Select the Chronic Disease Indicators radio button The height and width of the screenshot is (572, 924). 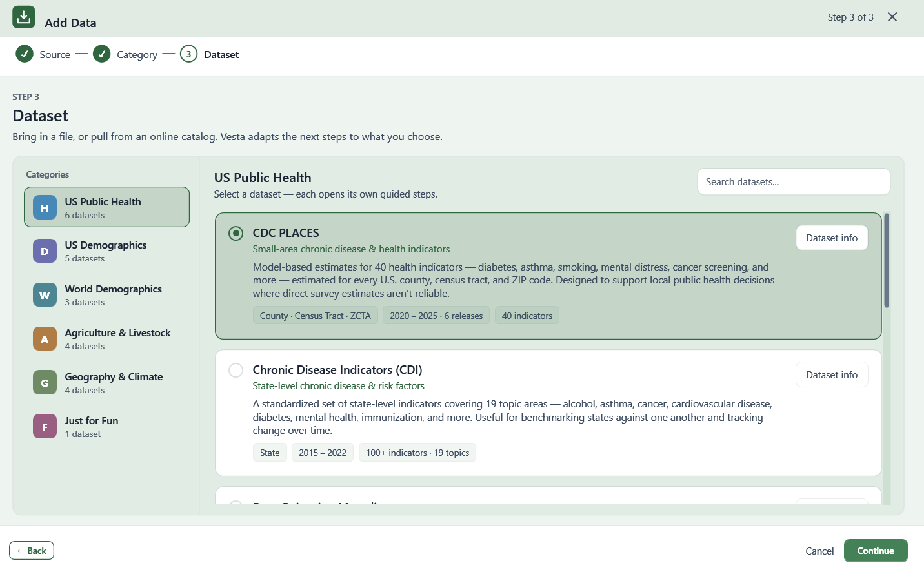(236, 370)
